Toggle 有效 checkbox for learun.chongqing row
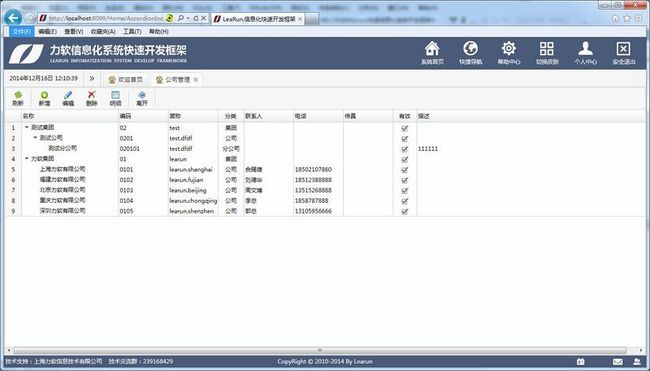Screen dimensions: 650x371 pyautogui.click(x=405, y=201)
